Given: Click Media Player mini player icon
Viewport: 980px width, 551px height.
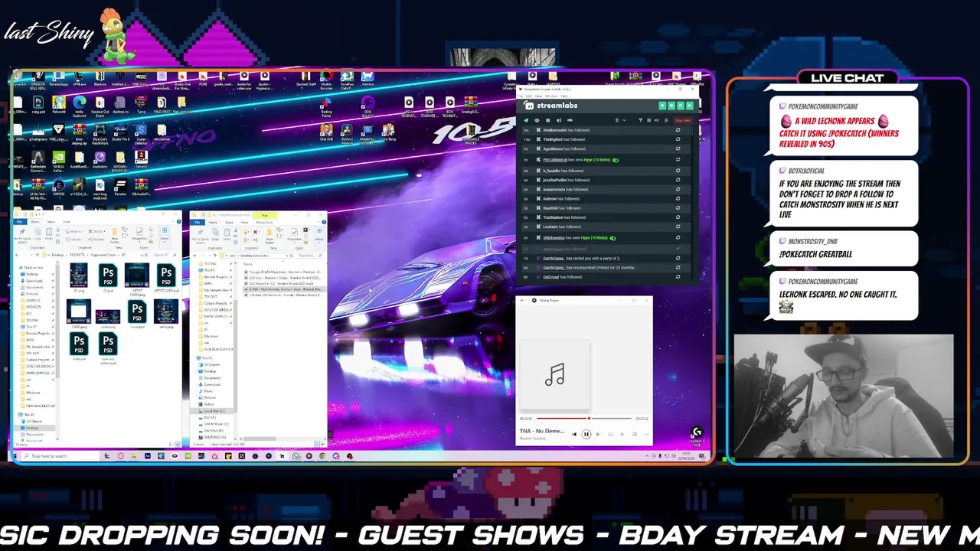Looking at the screenshot, I should click(x=635, y=434).
